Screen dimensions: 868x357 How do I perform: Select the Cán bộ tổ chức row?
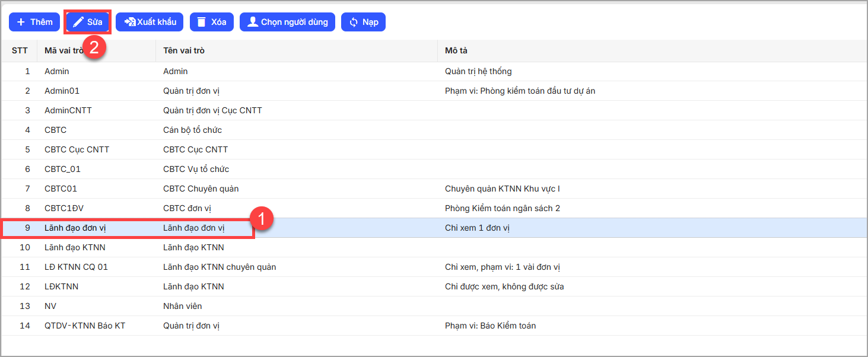[192, 130]
